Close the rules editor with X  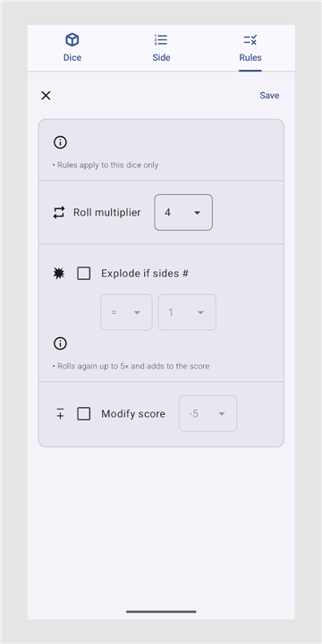(46, 96)
